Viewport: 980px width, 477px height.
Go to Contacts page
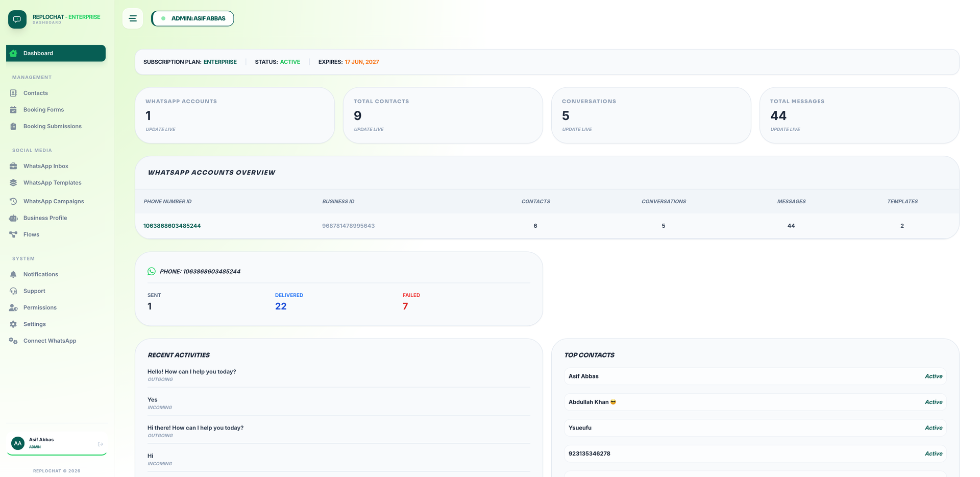click(x=56, y=93)
